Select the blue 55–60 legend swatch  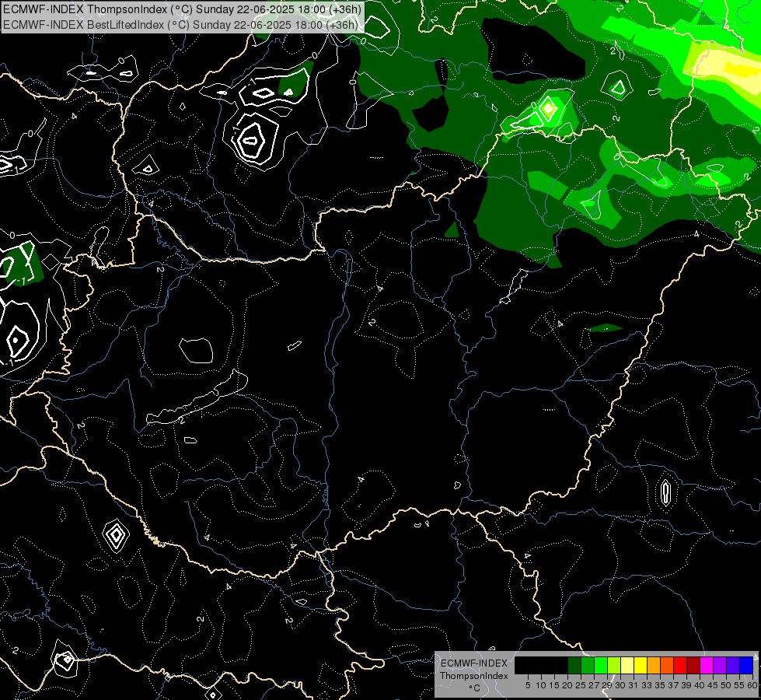(746, 665)
